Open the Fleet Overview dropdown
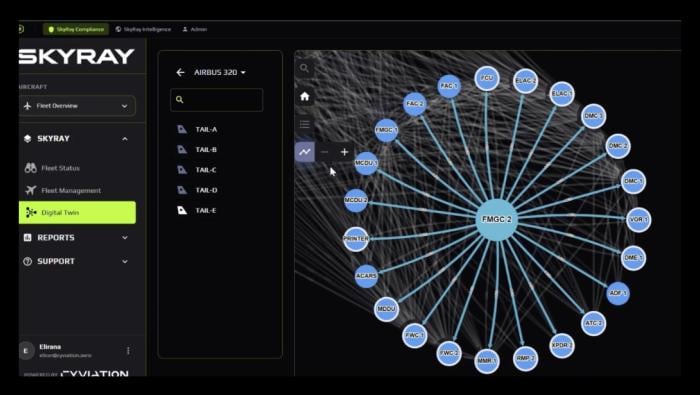Viewport: 700px width, 395px height. pyautogui.click(x=77, y=106)
